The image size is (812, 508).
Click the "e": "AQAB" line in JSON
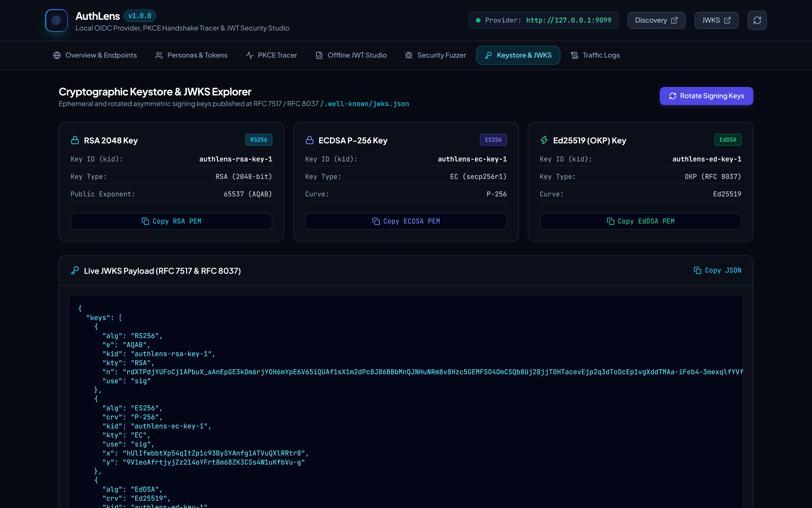[x=126, y=345]
